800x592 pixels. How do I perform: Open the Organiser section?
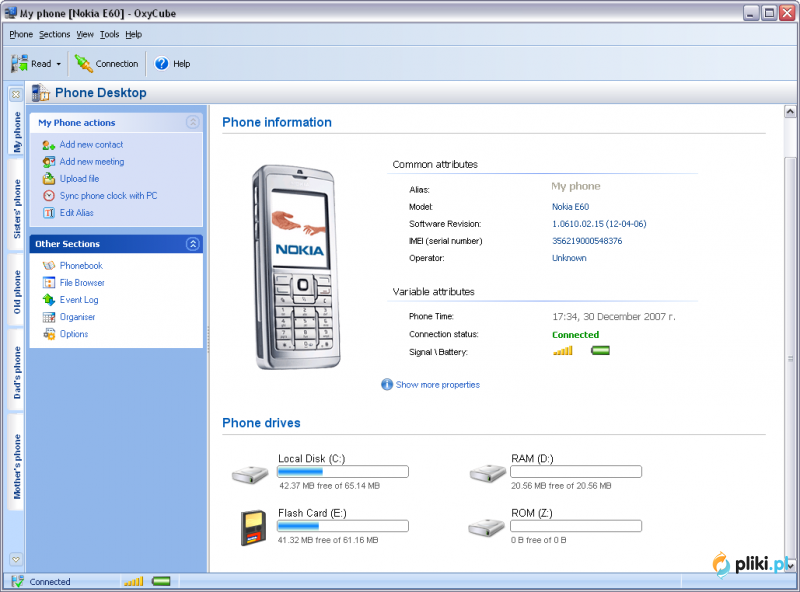pyautogui.click(x=77, y=317)
